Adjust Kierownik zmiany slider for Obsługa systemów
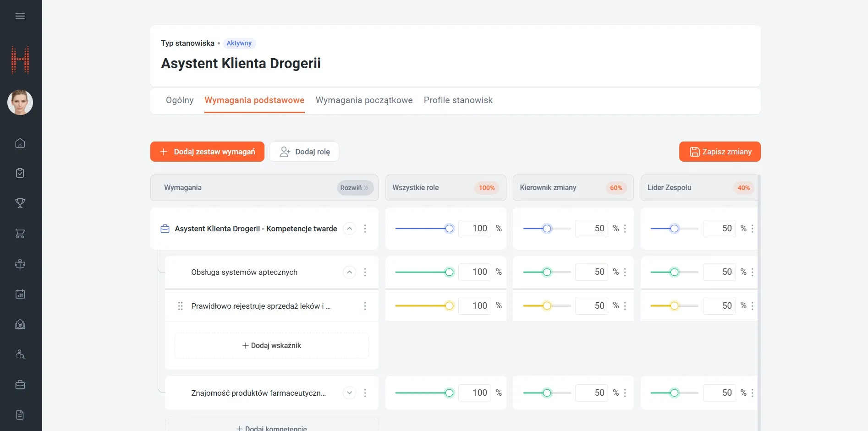Viewport: 868px width, 431px height. pyautogui.click(x=547, y=272)
